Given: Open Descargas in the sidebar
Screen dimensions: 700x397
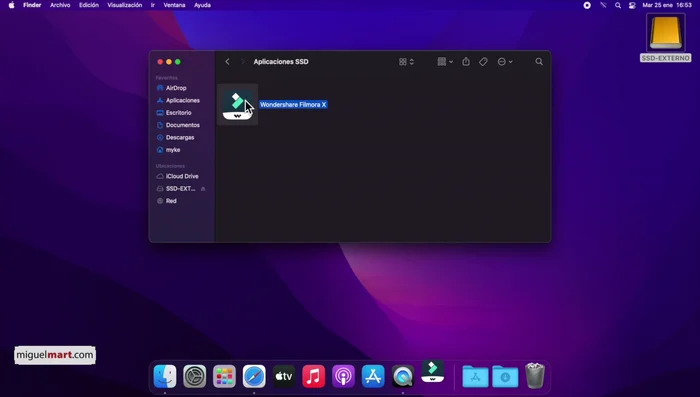Looking at the screenshot, I should 180,138.
